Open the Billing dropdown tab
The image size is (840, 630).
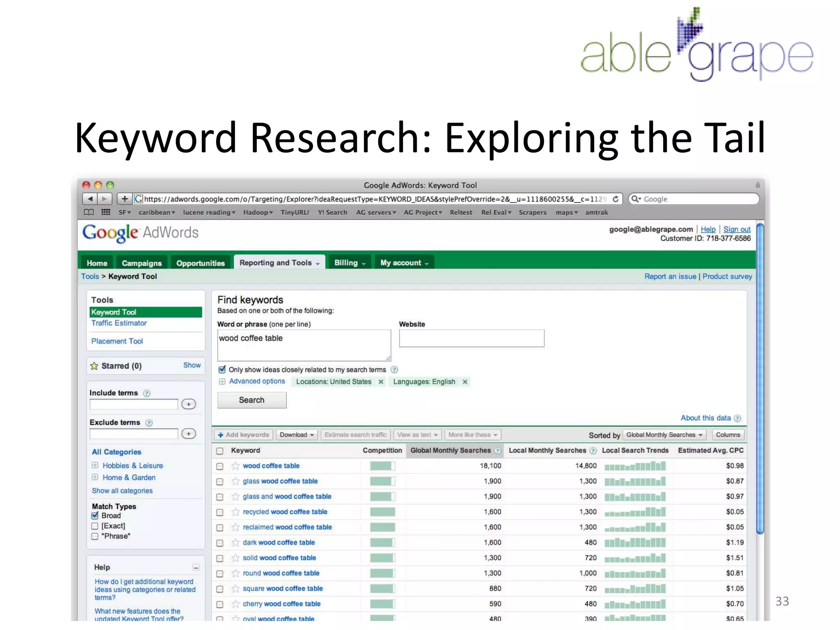[x=350, y=262]
